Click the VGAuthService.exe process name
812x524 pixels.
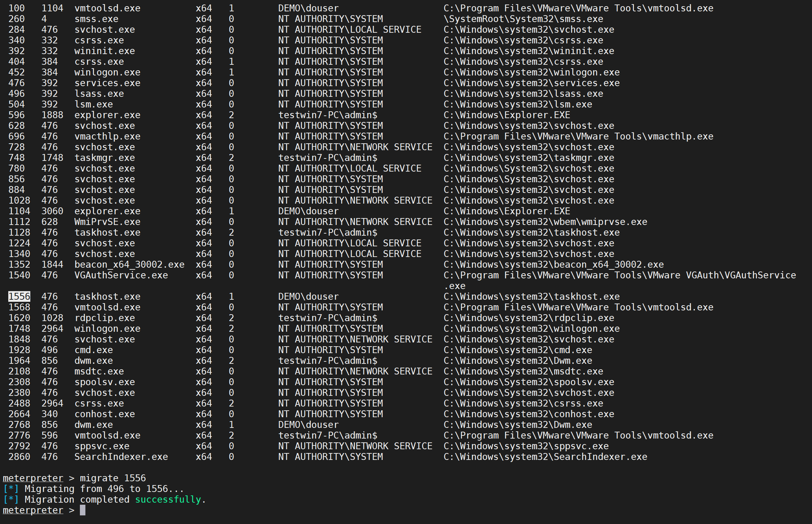point(121,275)
